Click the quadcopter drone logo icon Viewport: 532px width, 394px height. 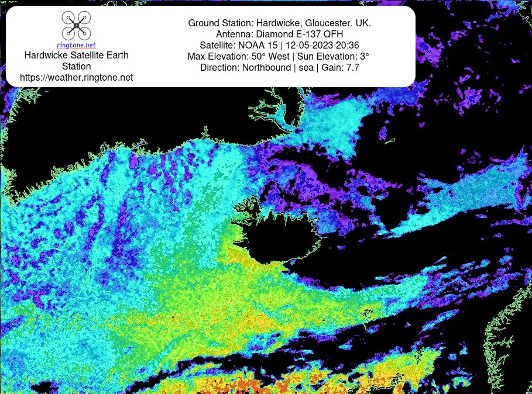click(x=76, y=25)
